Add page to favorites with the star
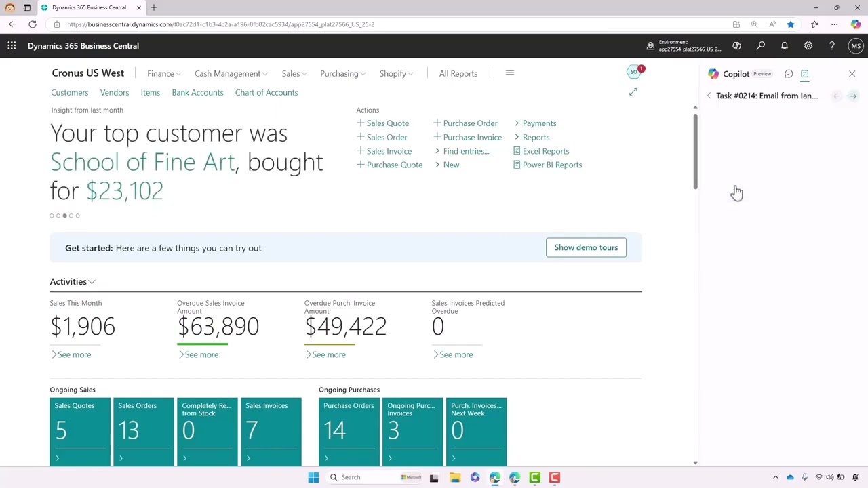868x488 pixels. point(791,24)
